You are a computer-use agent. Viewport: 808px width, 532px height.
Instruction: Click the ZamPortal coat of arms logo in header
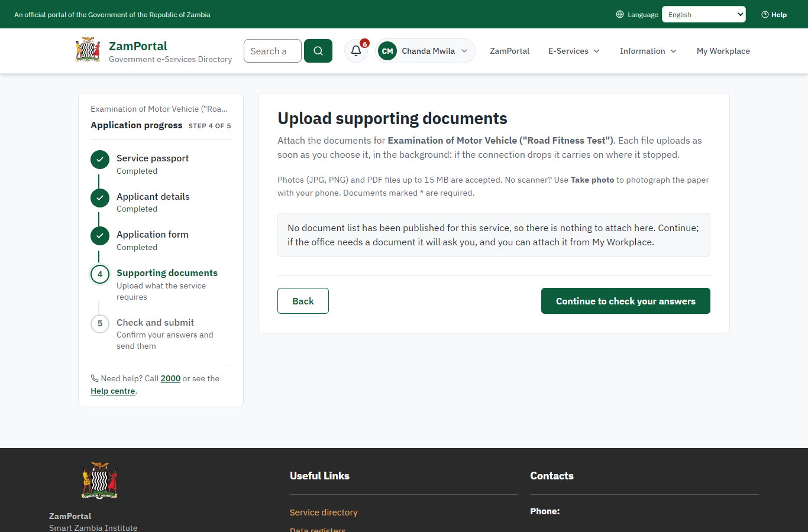coord(88,50)
